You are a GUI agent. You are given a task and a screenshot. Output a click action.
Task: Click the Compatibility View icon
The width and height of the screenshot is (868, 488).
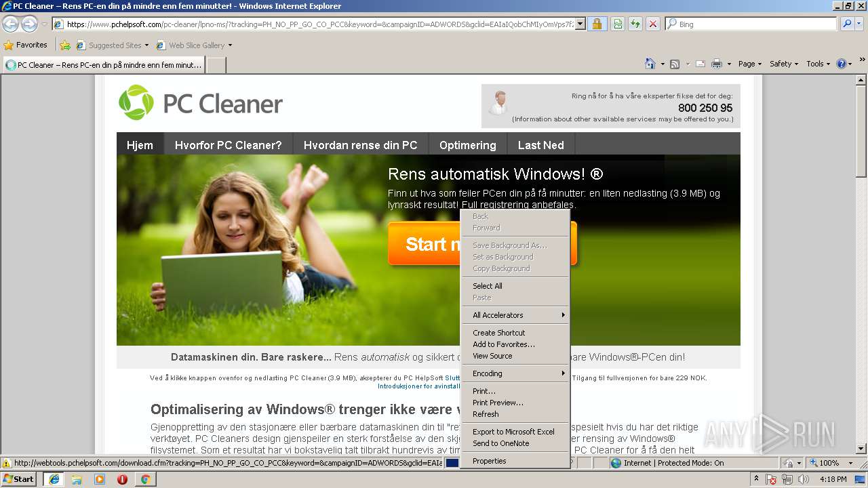coord(618,24)
